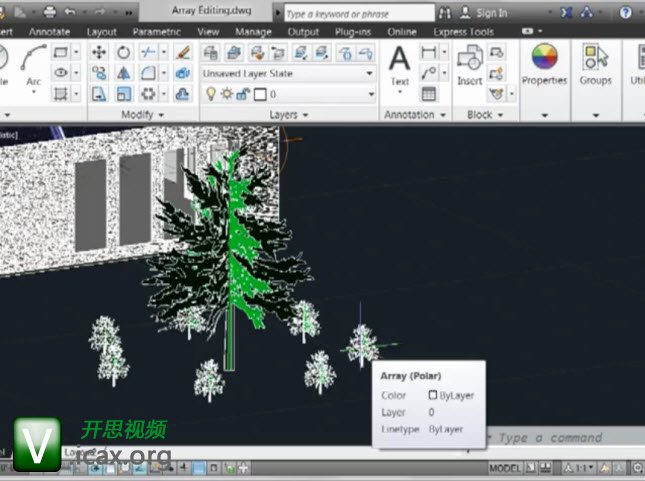
Task: Open Layer Properties manager icon
Action: 211,53
